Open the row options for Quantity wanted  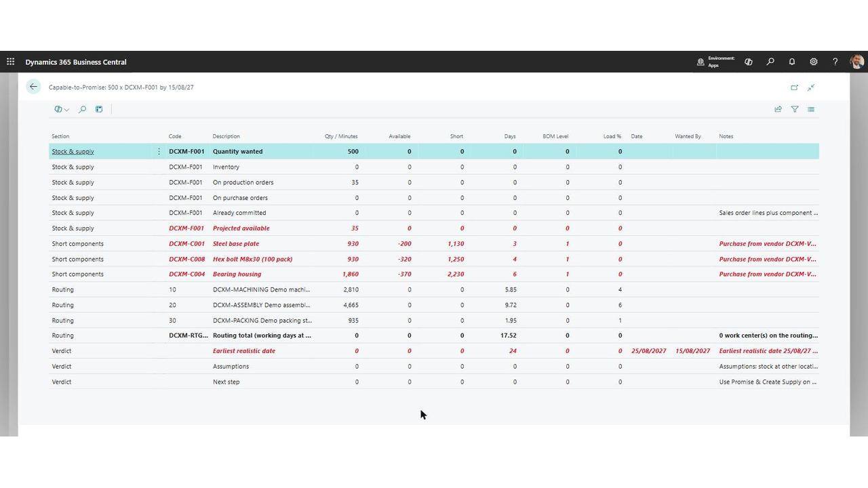click(x=159, y=152)
